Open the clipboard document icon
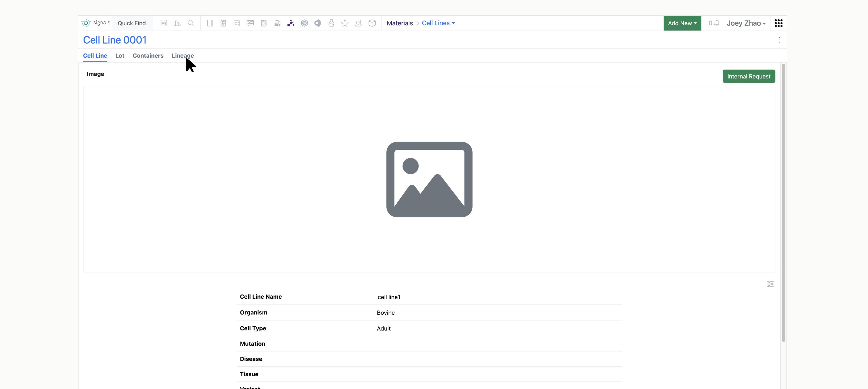Screen dimensions: 868x389 tap(223, 23)
